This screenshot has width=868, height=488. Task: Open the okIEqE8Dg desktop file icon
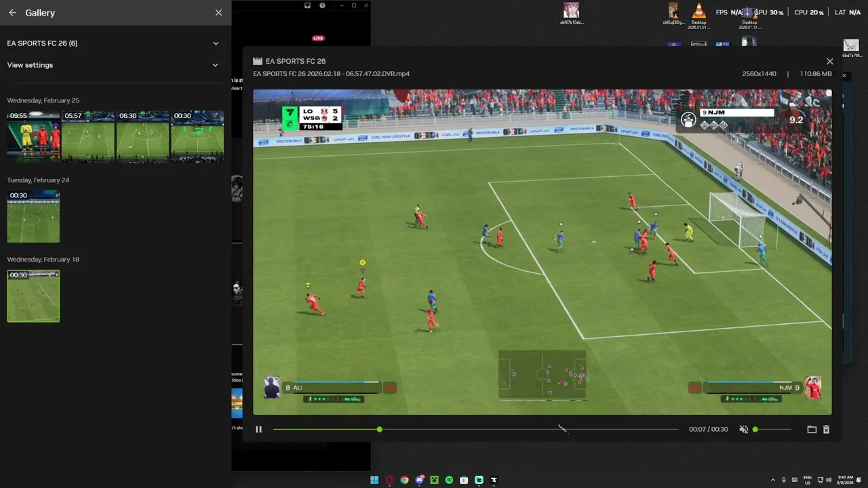(673, 14)
